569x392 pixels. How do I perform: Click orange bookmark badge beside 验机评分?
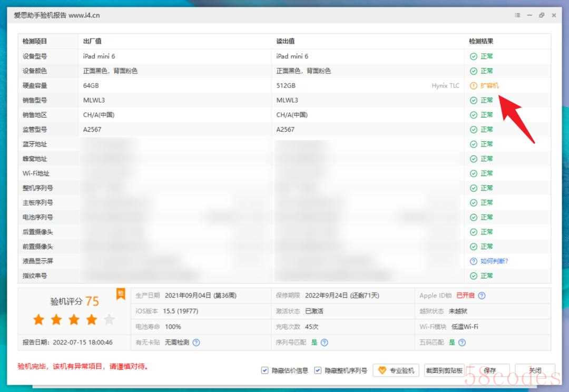pyautogui.click(x=121, y=294)
